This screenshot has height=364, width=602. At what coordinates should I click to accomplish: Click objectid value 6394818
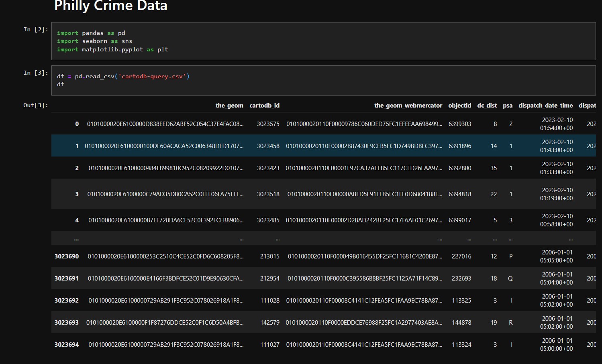tap(460, 194)
